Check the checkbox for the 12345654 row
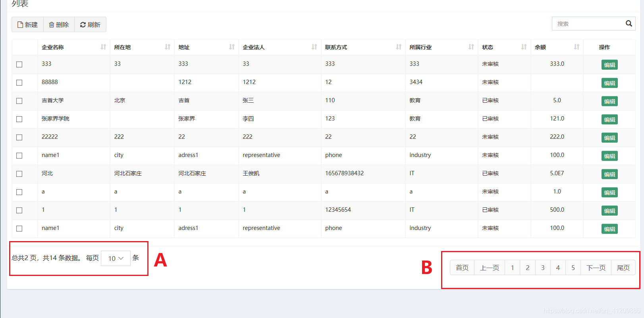The image size is (644, 318). (19, 210)
